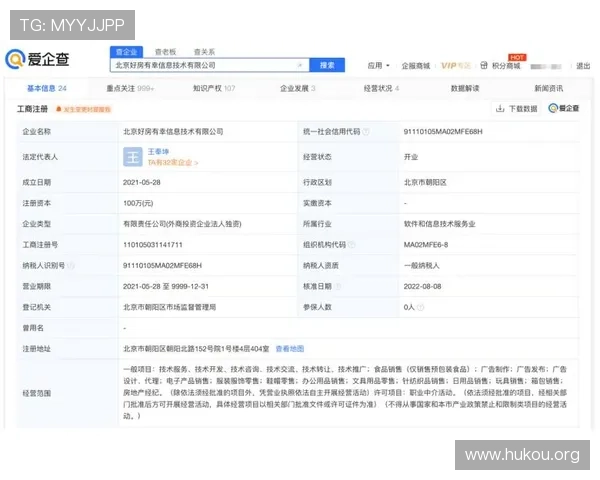This screenshot has width=600, height=480.
Task: Select organization code MA02MFE6-8
Action: click(426, 245)
